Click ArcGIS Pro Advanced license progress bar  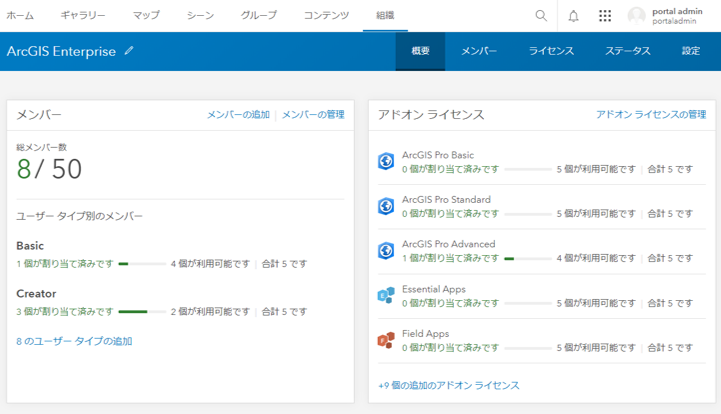[528, 259]
